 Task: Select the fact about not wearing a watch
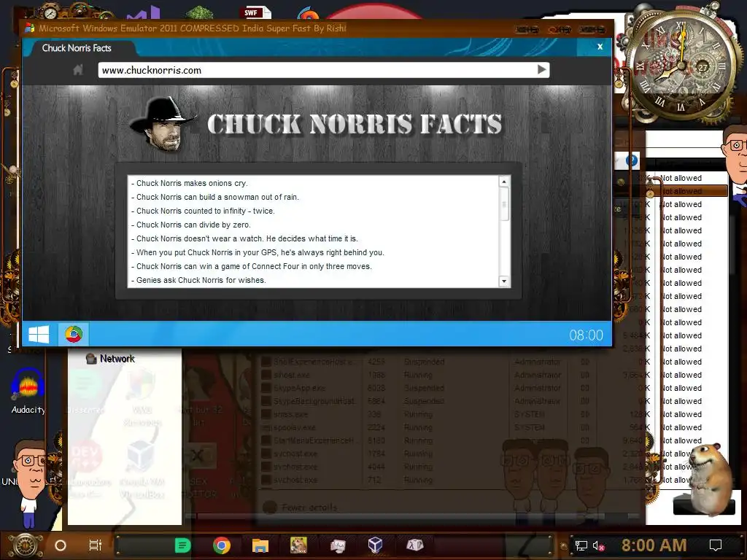point(244,238)
